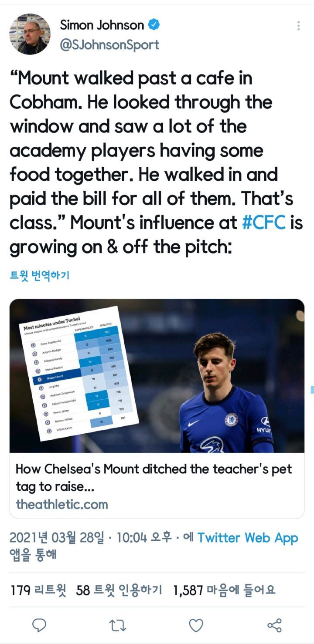Tap the article headline about Chelsea's Mount
Viewport: 314px width, 644px height.
tap(154, 477)
